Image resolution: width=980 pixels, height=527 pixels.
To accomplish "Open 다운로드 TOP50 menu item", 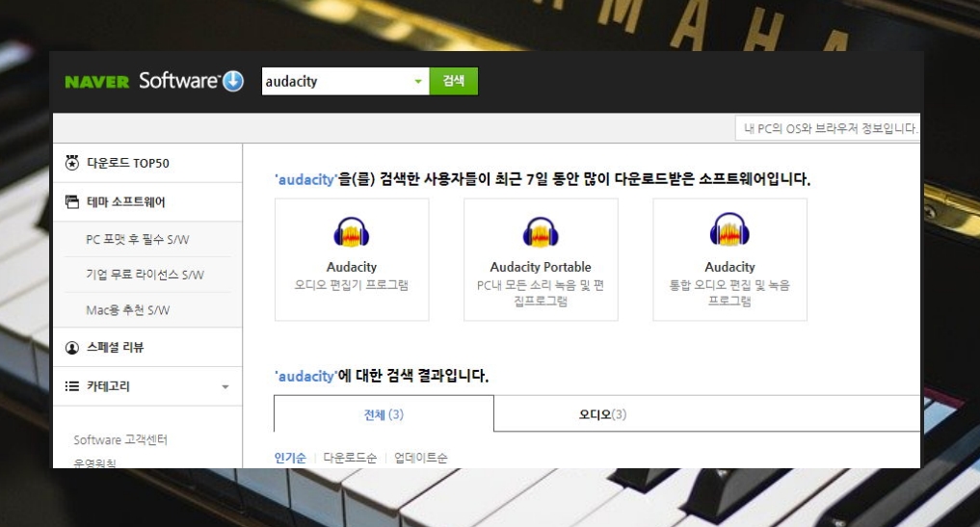I will tap(128, 163).
